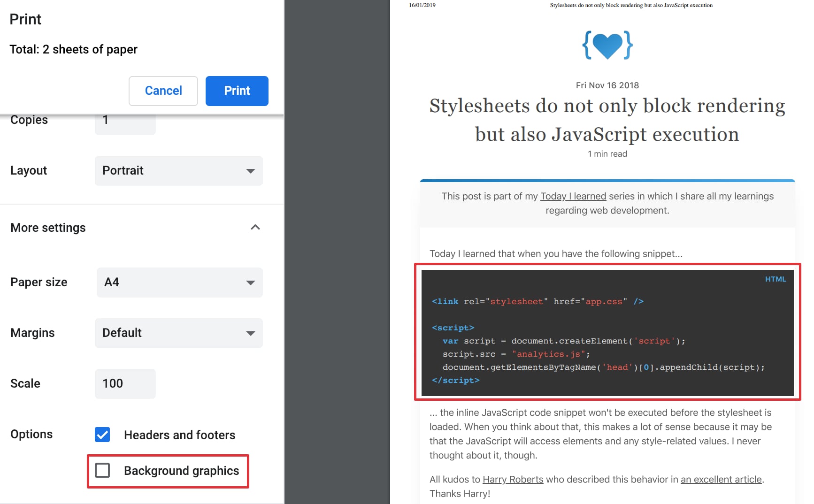Click the 'app.css' string in code

tap(604, 302)
